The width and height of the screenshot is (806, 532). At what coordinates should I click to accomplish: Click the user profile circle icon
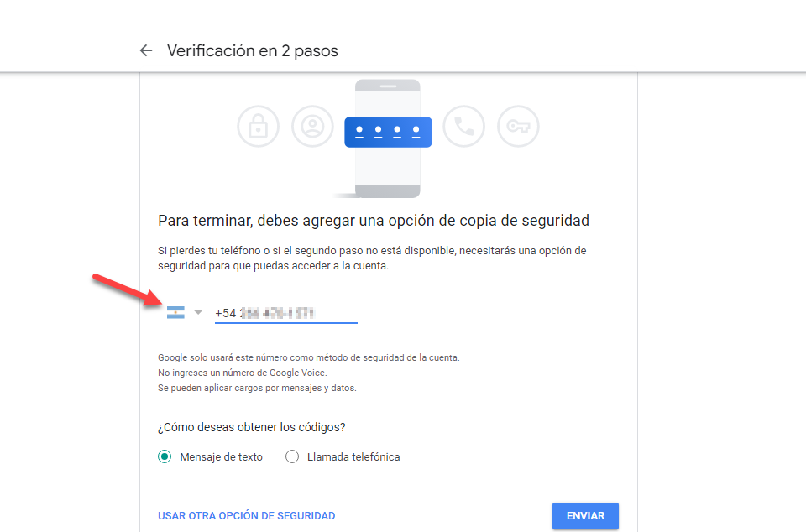(312, 127)
